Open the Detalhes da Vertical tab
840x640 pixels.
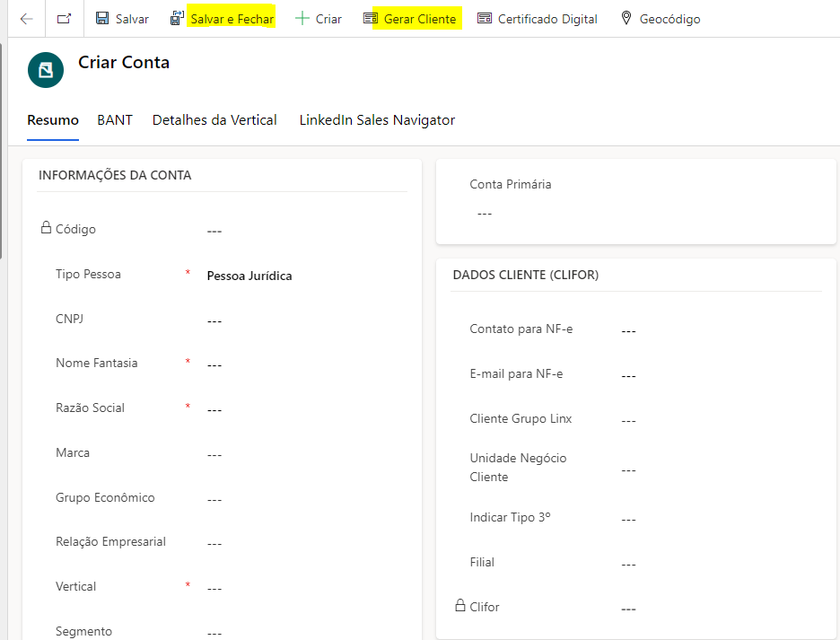pos(214,120)
